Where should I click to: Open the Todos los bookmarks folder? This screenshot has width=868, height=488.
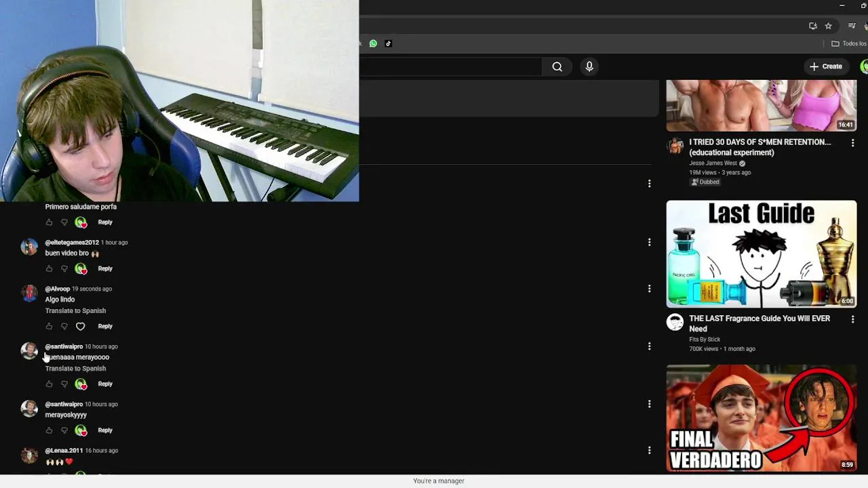[x=849, y=43]
